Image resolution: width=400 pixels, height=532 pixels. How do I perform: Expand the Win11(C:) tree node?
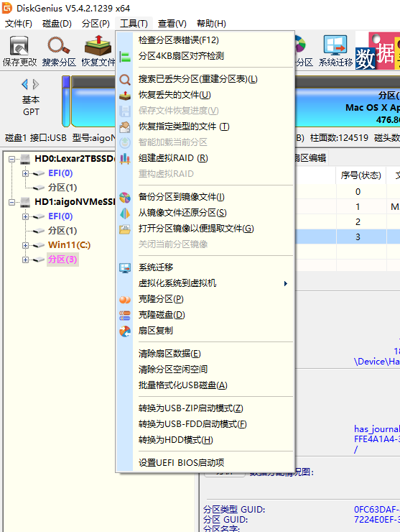[25, 245]
